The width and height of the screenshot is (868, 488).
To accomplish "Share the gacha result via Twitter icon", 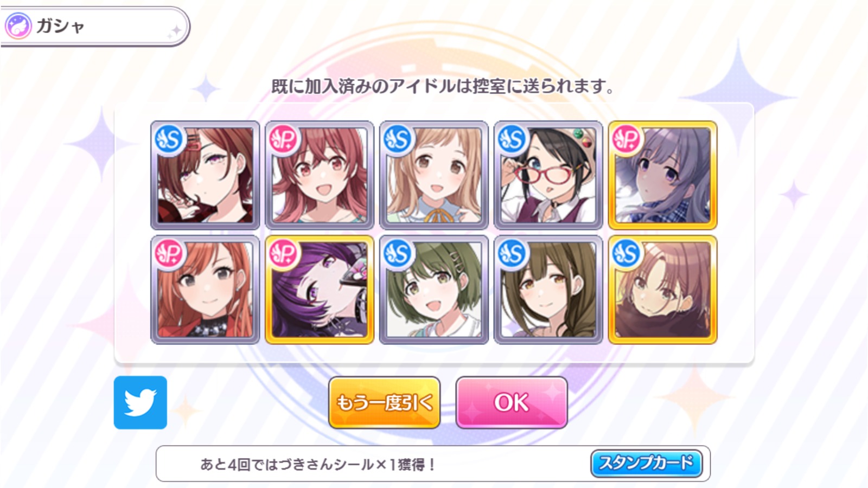I will 141,402.
